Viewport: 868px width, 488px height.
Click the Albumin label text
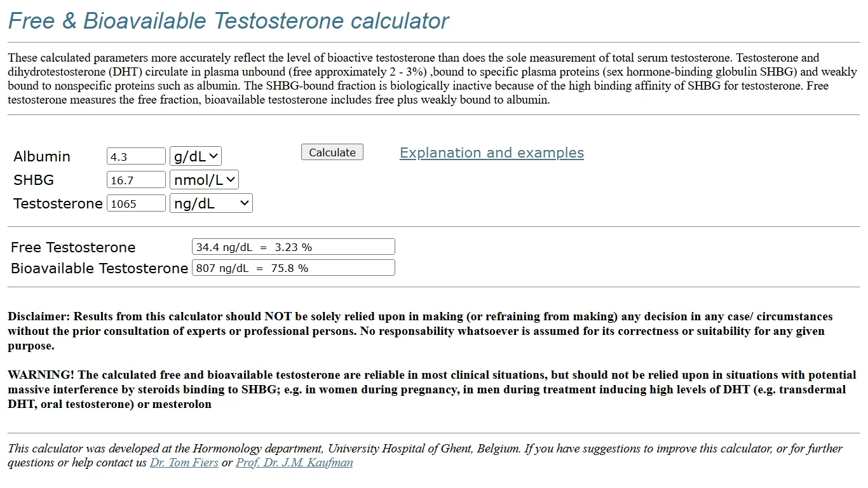tap(42, 157)
